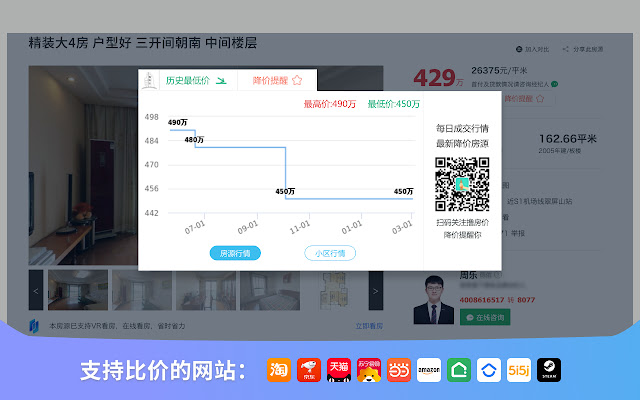Click the QR code image

[x=462, y=184]
